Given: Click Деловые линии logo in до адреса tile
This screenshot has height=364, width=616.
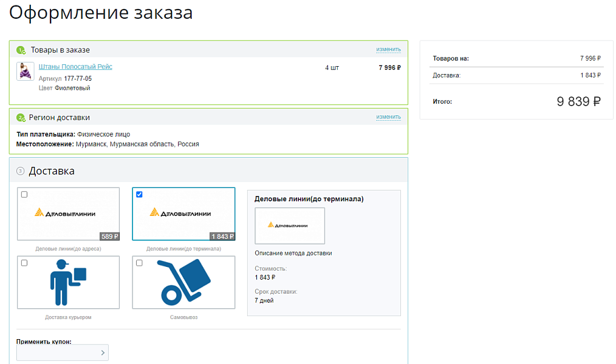Looking at the screenshot, I should pyautogui.click(x=65, y=213).
